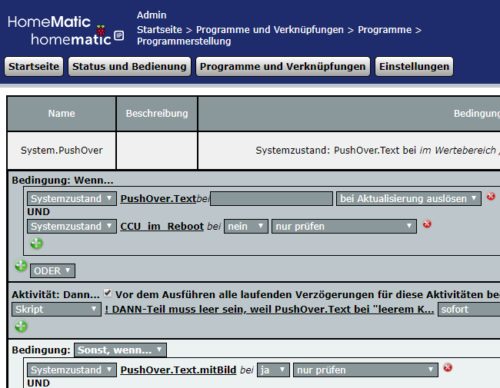Open the 'Sonst, wenn...' dropdown
The width and height of the screenshot is (500, 388).
[x=120, y=350]
